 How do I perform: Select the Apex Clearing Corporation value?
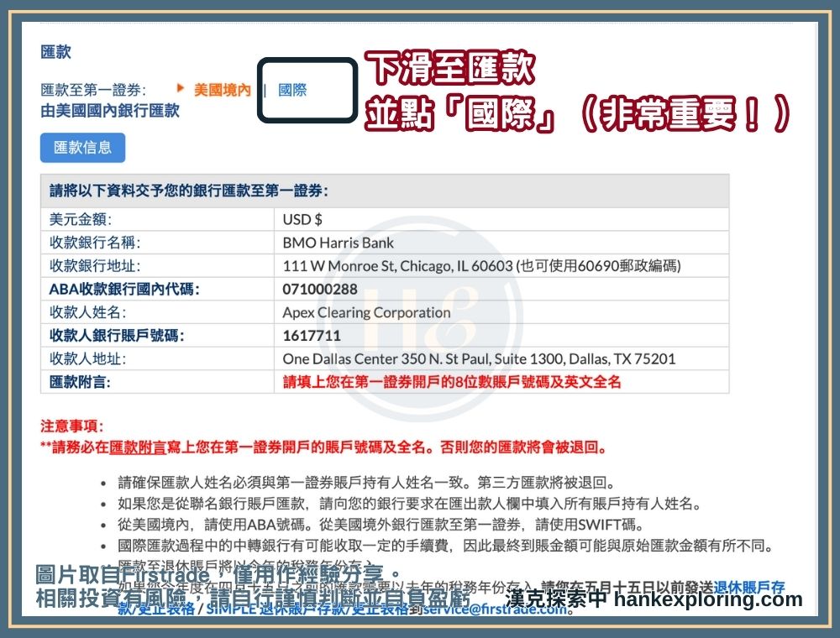tap(366, 312)
